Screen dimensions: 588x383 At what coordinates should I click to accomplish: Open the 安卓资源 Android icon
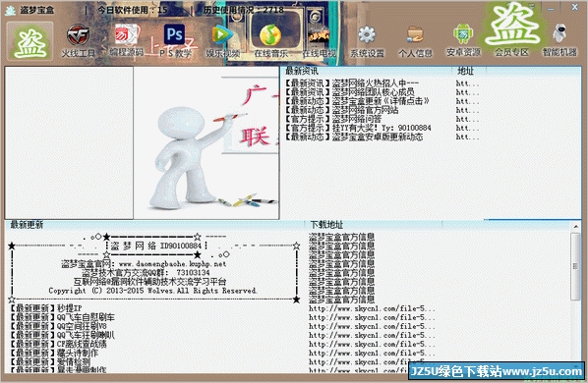463,41
